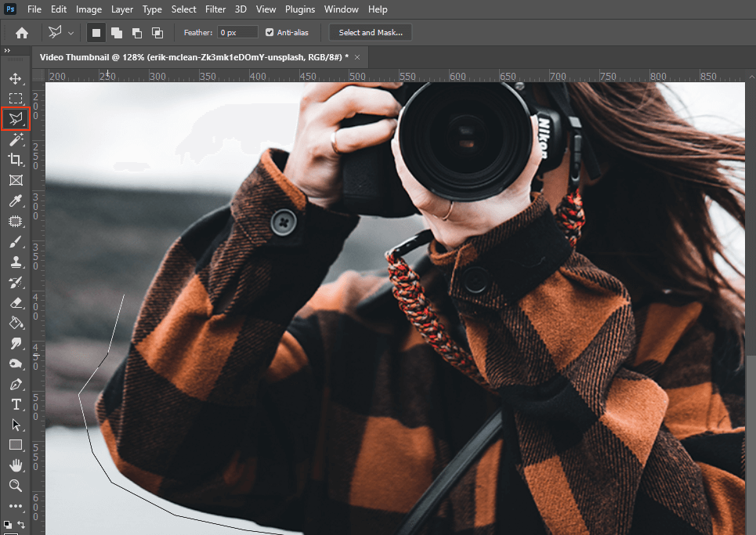Viewport: 756px width, 535px height.
Task: Click the scroll up arrow
Action: click(x=751, y=77)
